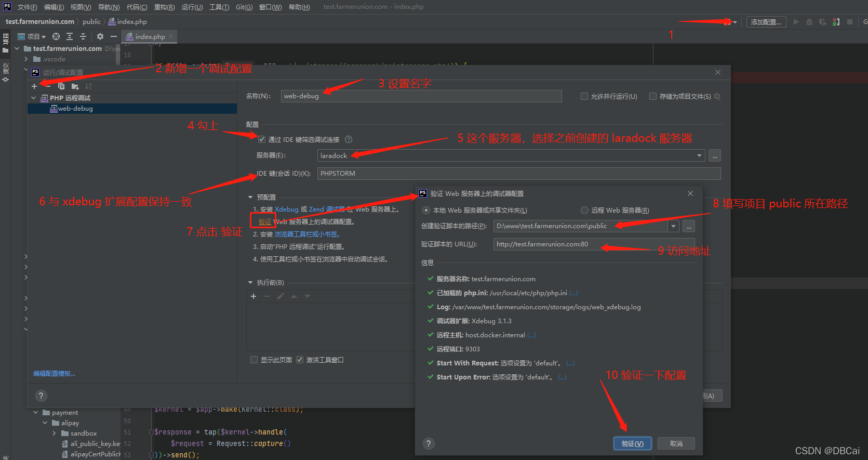Click the Stop square icon in main toolbar
The image size is (868, 460).
point(850,22)
